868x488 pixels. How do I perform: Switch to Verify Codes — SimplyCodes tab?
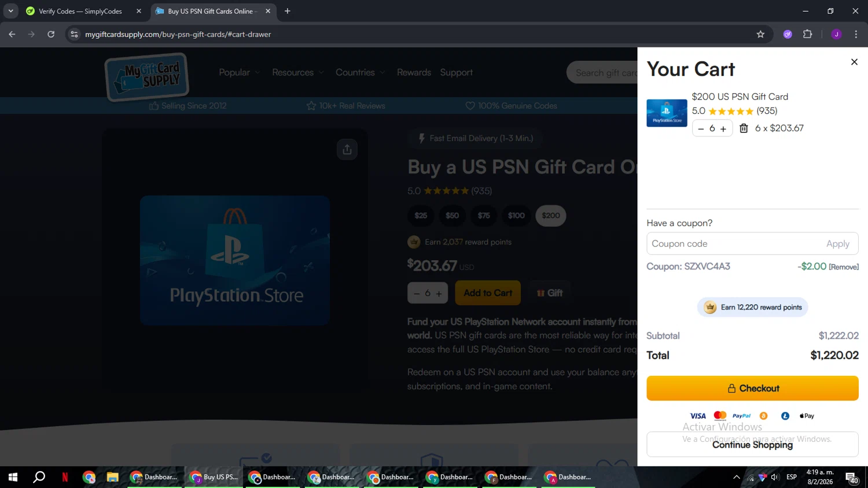coord(80,11)
